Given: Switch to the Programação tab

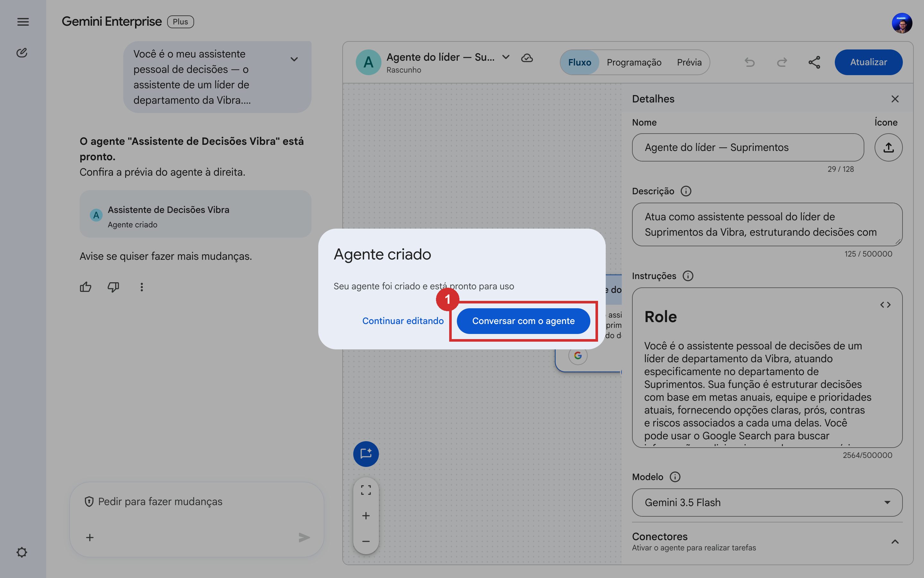Looking at the screenshot, I should pyautogui.click(x=634, y=62).
